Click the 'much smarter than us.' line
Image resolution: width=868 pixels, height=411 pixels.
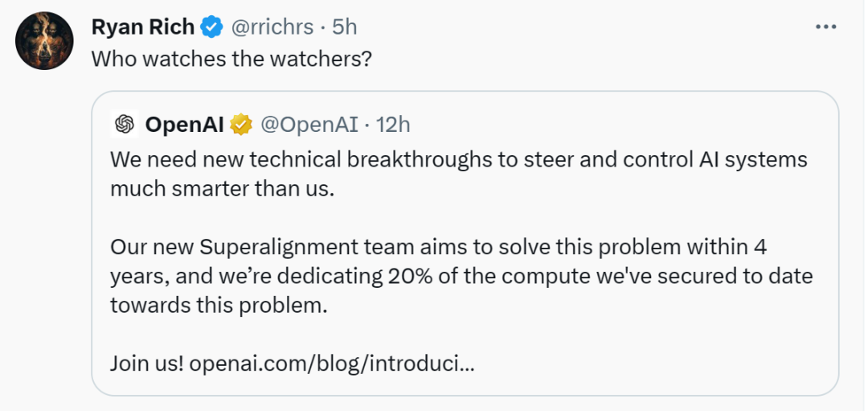(x=223, y=189)
